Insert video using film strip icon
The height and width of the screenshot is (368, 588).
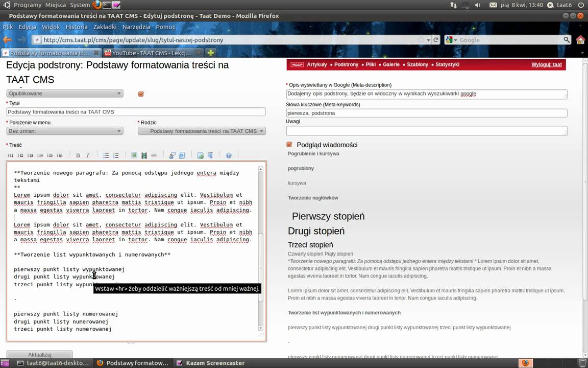click(x=144, y=155)
